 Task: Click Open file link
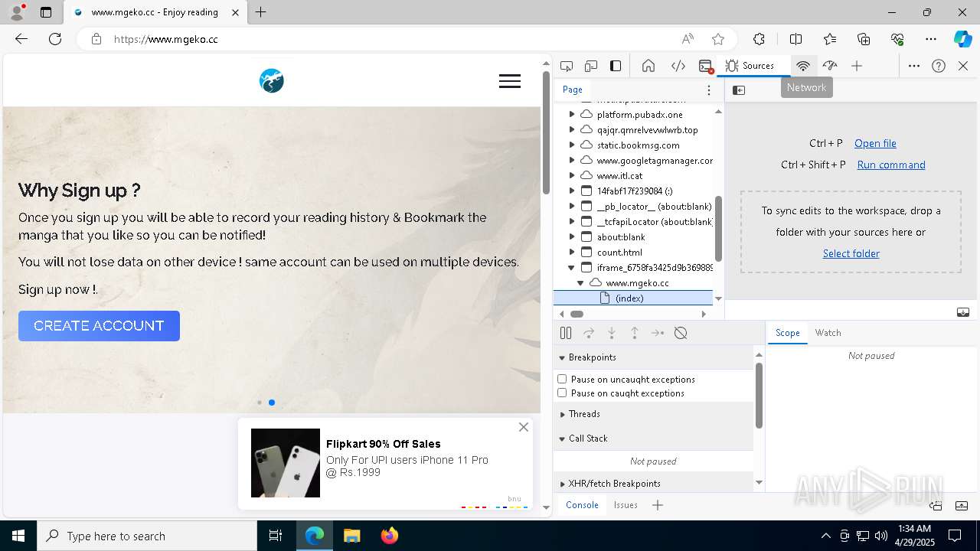point(875,143)
